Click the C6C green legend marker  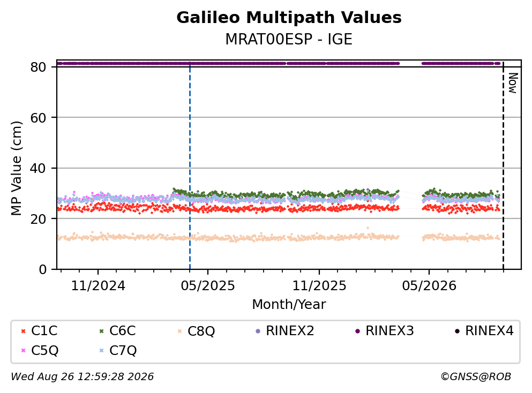(x=101, y=331)
